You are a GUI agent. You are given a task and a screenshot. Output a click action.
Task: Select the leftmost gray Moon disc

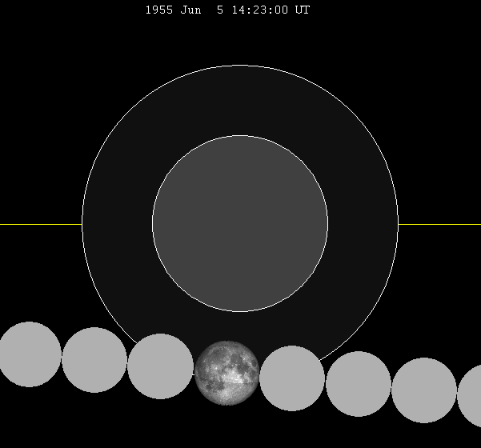[x=29, y=354]
